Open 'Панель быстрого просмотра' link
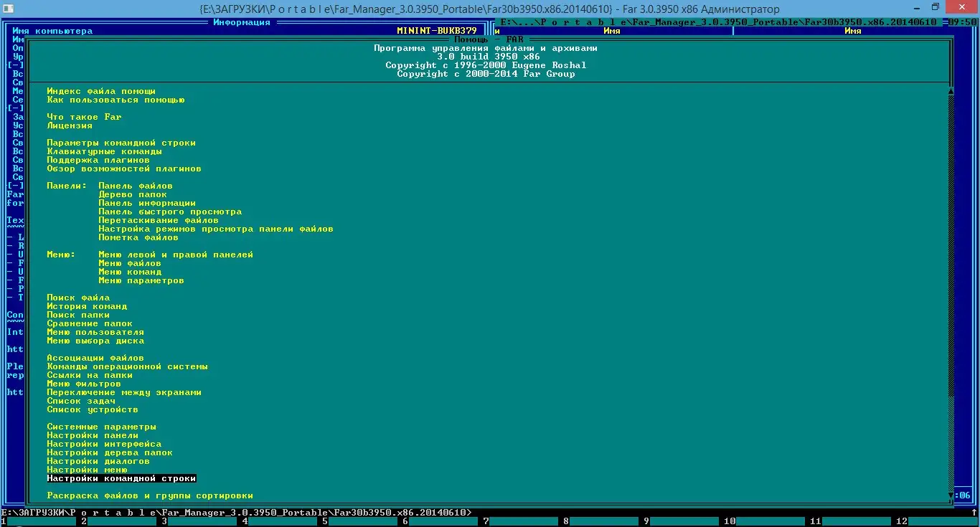Image resolution: width=980 pixels, height=527 pixels. (x=170, y=212)
